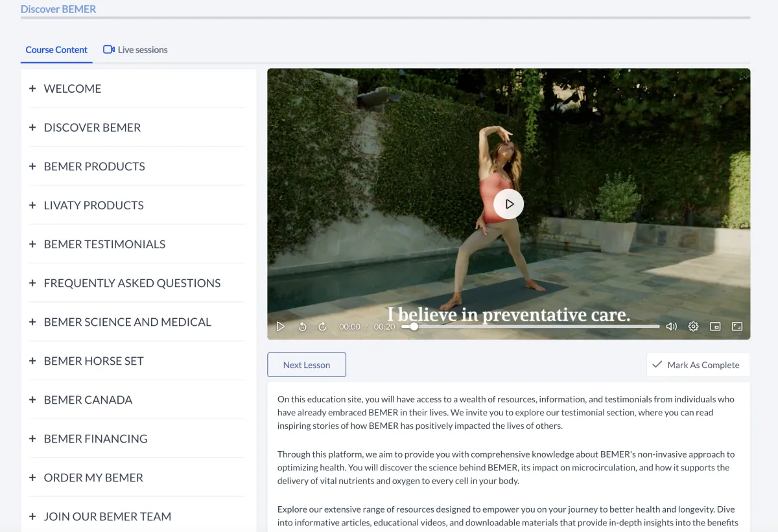Image resolution: width=778 pixels, height=532 pixels.
Task: Mute the video with the volume icon
Action: coord(672,327)
